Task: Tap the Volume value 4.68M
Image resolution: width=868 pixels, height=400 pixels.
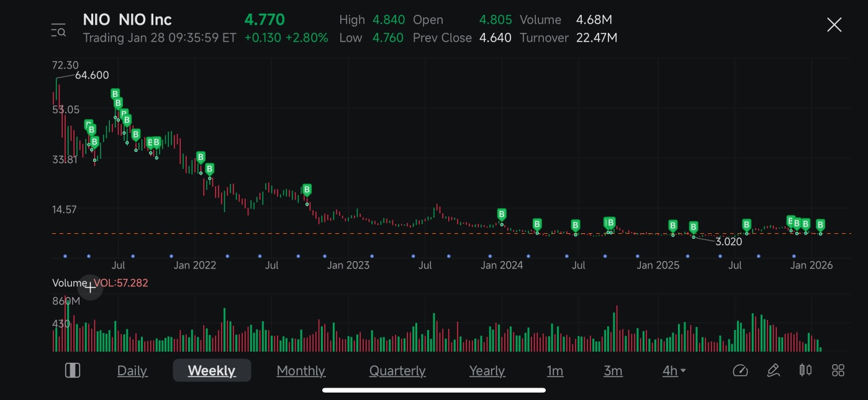Action: (594, 20)
